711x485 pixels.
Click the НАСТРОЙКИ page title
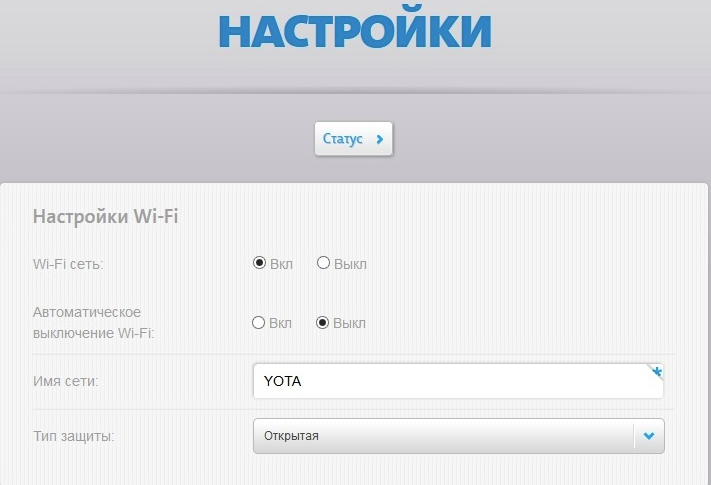[x=355, y=30]
